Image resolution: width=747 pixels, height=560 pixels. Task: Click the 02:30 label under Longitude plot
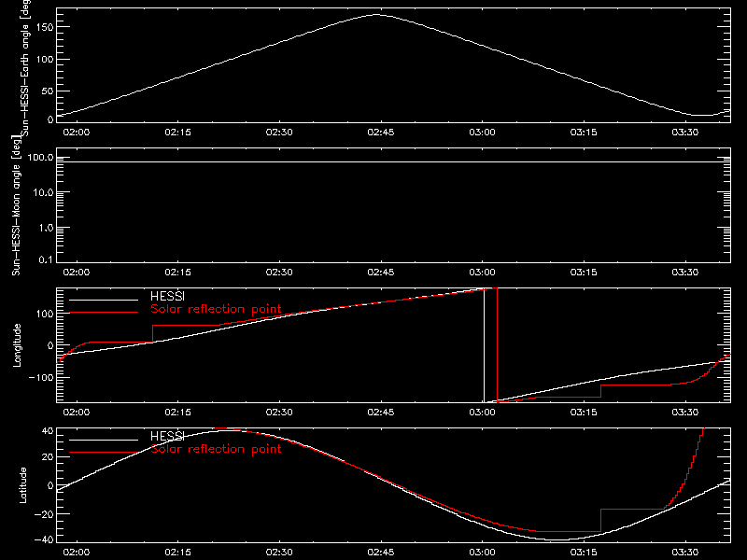point(279,412)
